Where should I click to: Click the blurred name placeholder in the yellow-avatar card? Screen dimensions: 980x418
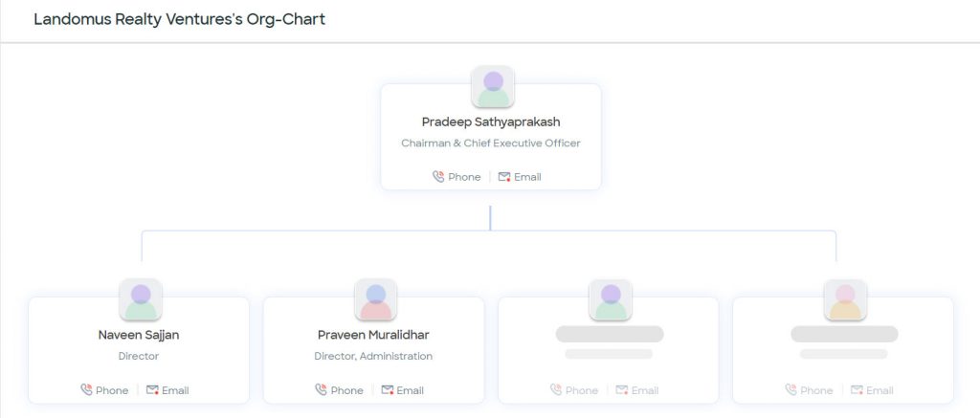844,334
